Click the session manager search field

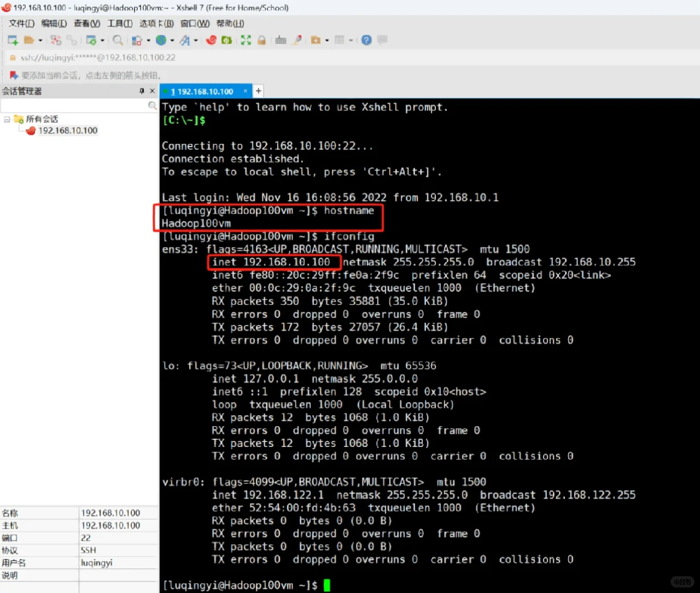75,105
